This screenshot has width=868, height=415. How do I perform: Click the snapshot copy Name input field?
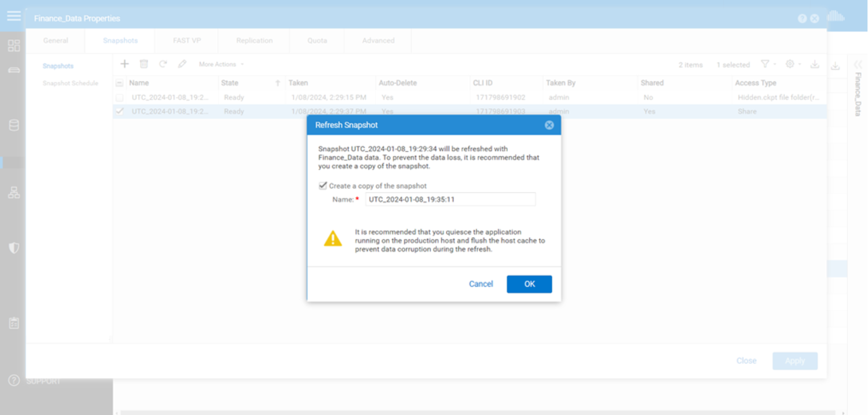coord(450,199)
